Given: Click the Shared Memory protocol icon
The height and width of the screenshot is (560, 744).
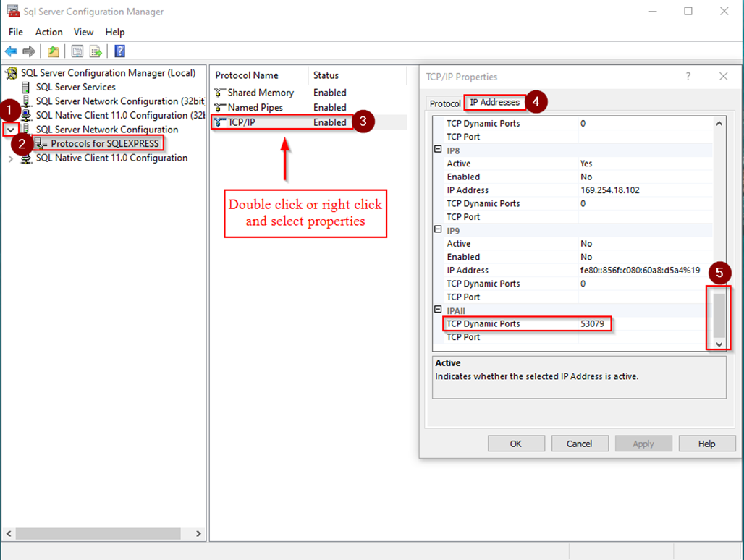Looking at the screenshot, I should click(x=219, y=93).
